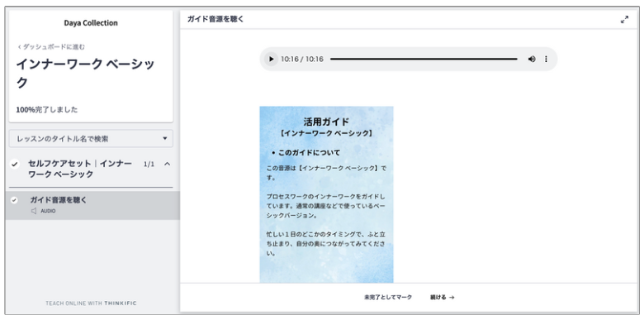Mute the audio player volume

click(532, 60)
